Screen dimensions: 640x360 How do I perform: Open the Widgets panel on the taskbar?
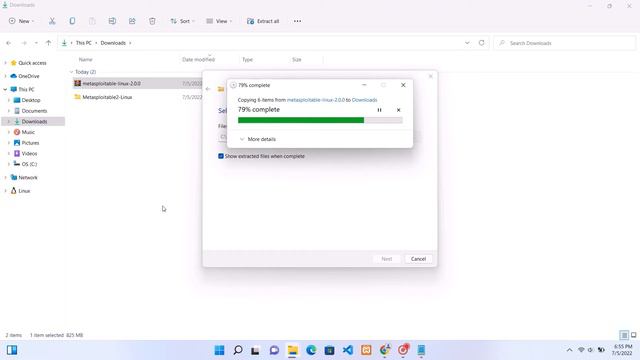[12, 350]
